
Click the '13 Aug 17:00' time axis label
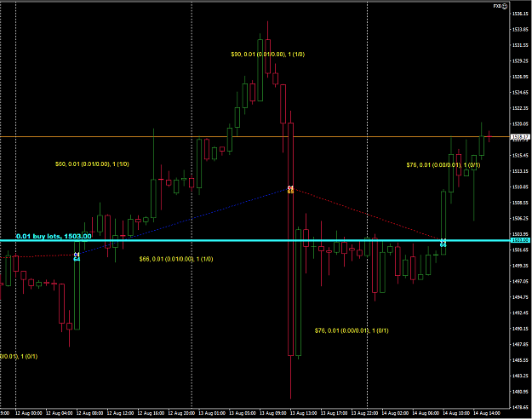point(334,413)
